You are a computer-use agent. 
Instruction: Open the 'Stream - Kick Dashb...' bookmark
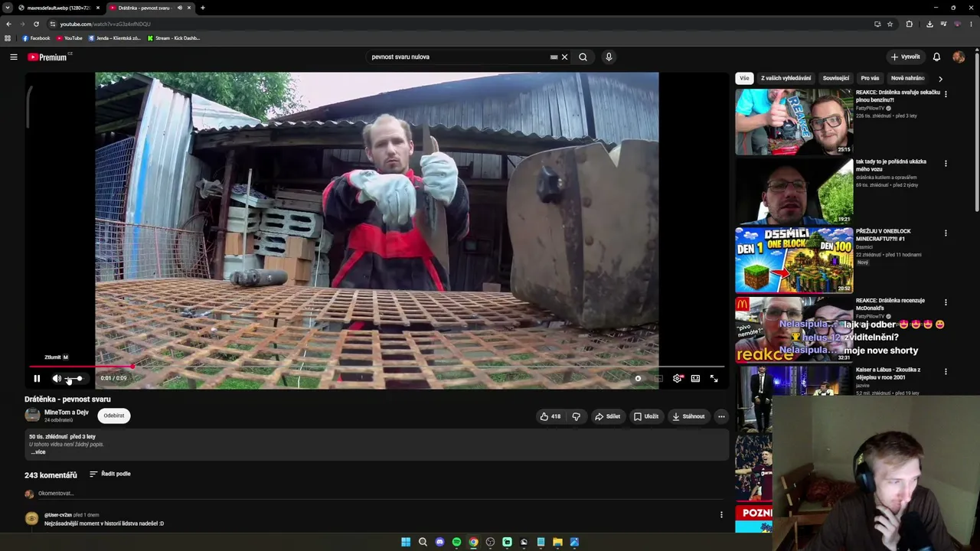[173, 38]
